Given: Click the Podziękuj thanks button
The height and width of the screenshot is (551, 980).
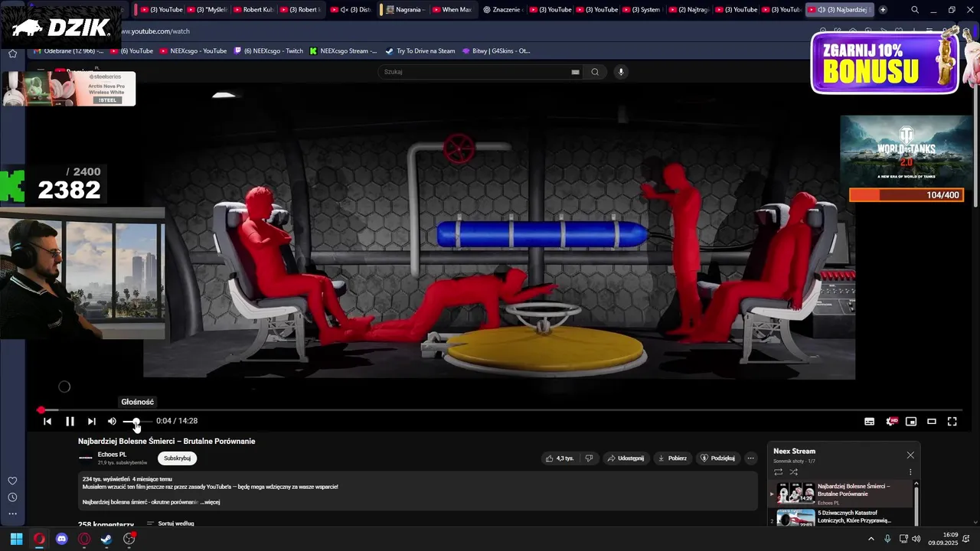Looking at the screenshot, I should click(717, 458).
